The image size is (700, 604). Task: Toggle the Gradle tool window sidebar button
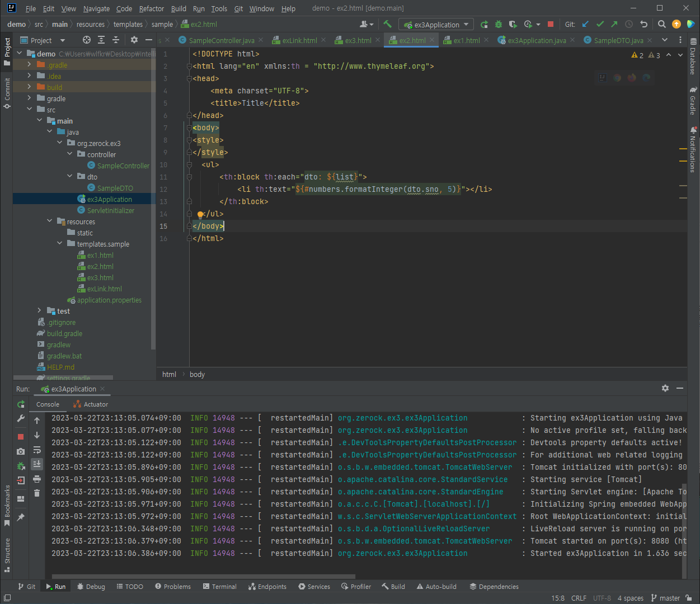click(693, 100)
